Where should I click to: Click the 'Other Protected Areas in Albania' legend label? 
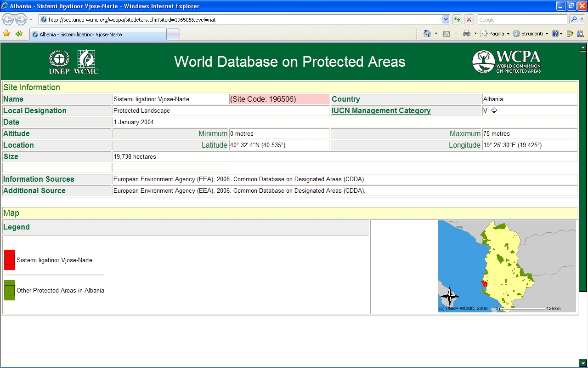[x=60, y=291]
